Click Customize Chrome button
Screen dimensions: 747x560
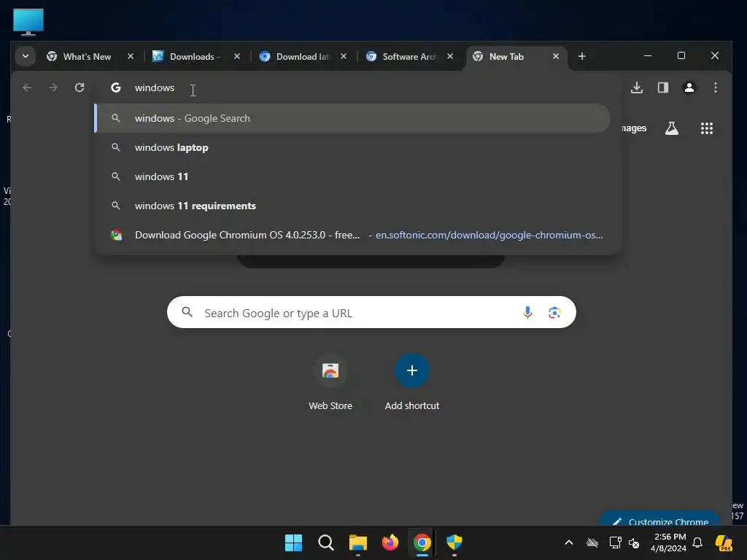[659, 519]
